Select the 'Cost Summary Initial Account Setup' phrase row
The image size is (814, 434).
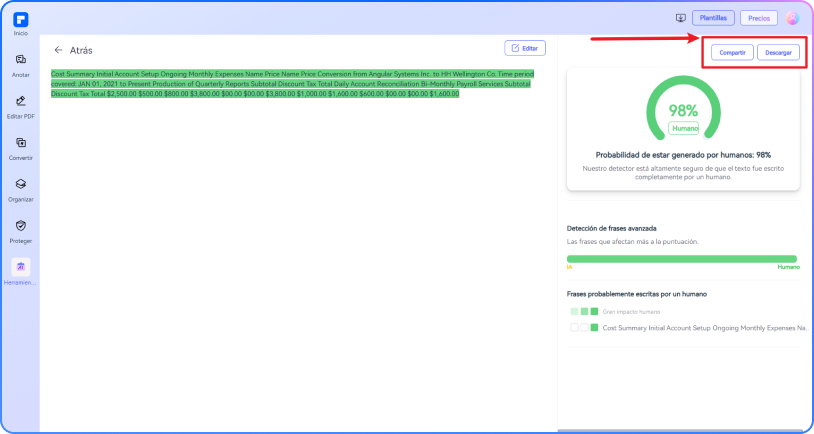pyautogui.click(x=689, y=328)
